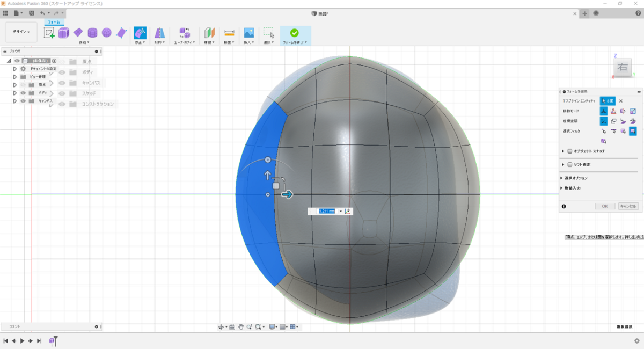Expand the Document Settings tree node
Viewport: 644px width, 349px height.
click(15, 69)
